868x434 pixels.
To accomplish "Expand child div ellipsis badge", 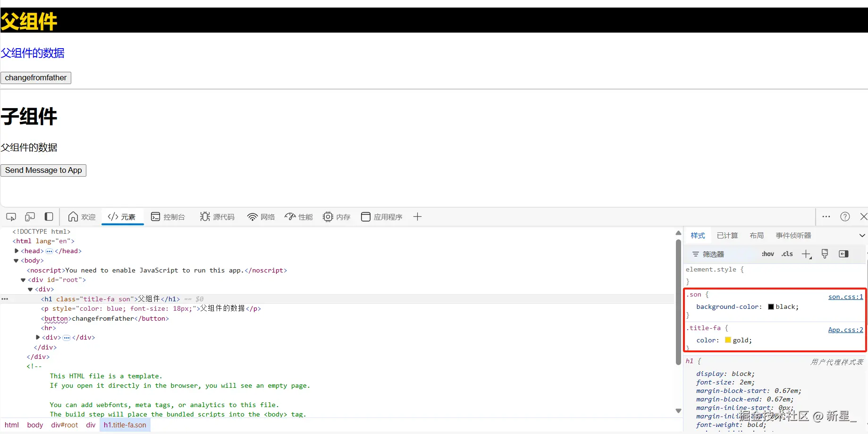I will (67, 338).
